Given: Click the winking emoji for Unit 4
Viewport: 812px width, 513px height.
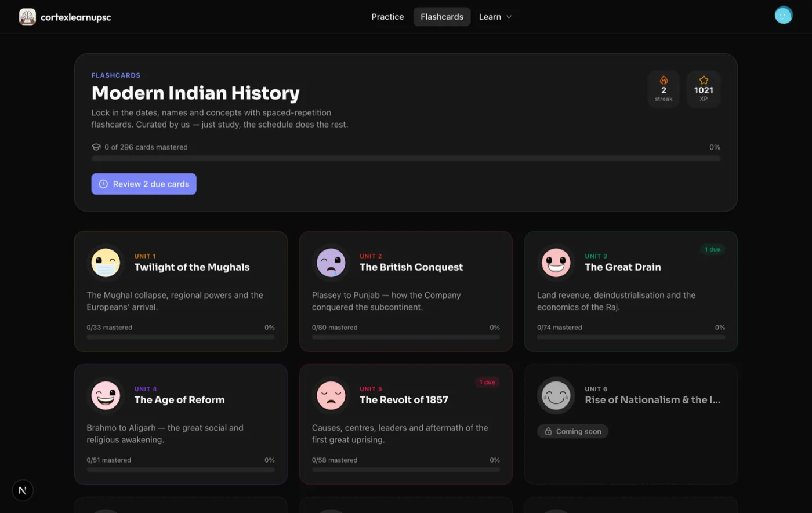Looking at the screenshot, I should (106, 395).
